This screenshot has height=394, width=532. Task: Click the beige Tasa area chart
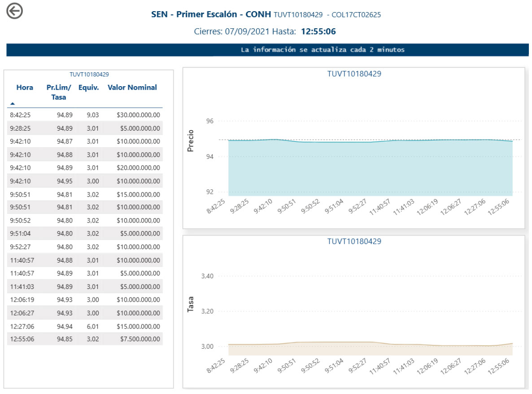click(x=370, y=349)
